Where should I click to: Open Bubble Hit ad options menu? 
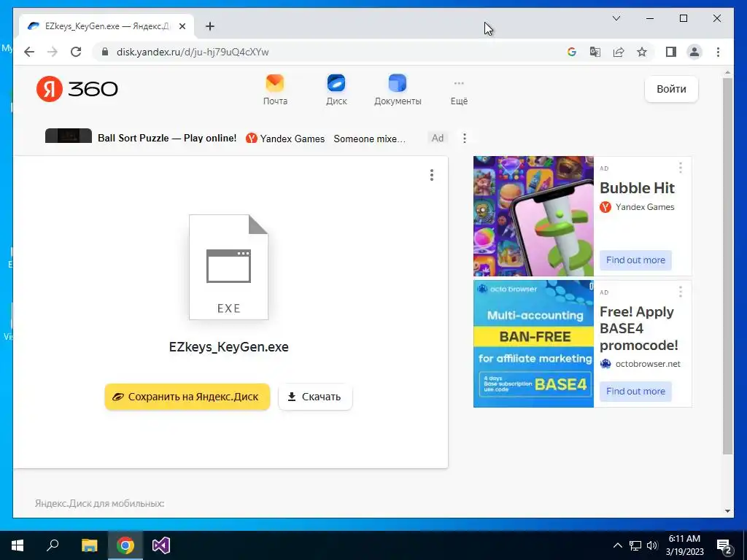[681, 167]
